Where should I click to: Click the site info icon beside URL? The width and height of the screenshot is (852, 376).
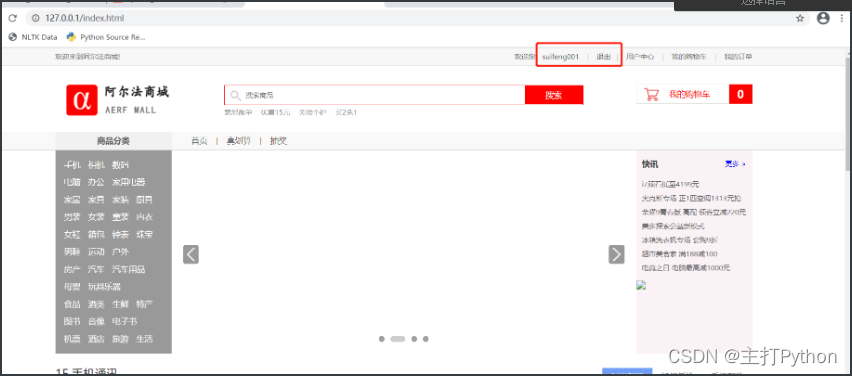tap(35, 18)
